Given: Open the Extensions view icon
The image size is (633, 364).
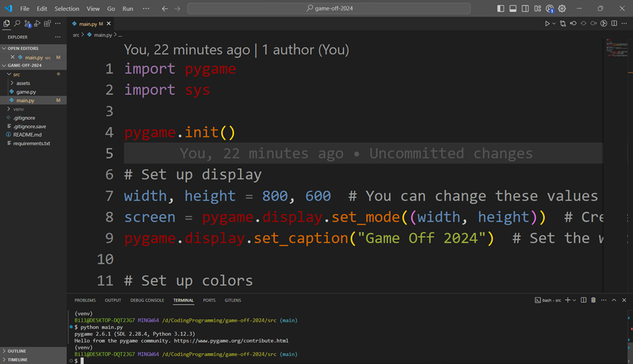Looking at the screenshot, I should pyautogui.click(x=47, y=24).
